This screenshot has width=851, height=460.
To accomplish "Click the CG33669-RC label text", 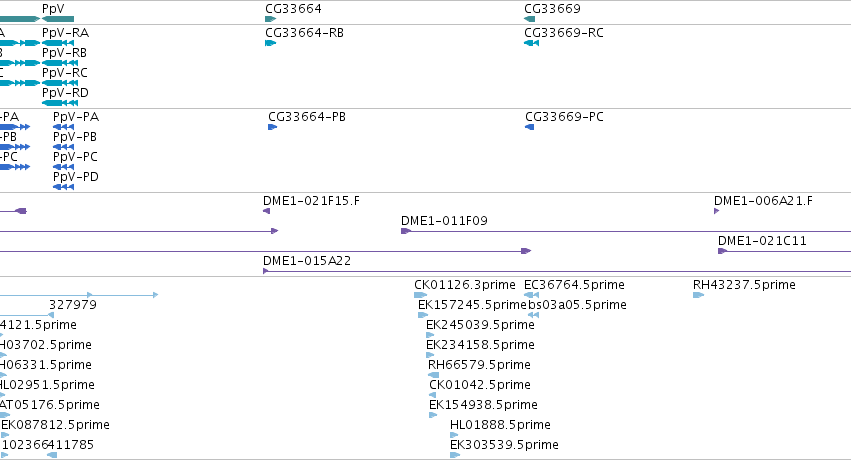I will [x=564, y=33].
